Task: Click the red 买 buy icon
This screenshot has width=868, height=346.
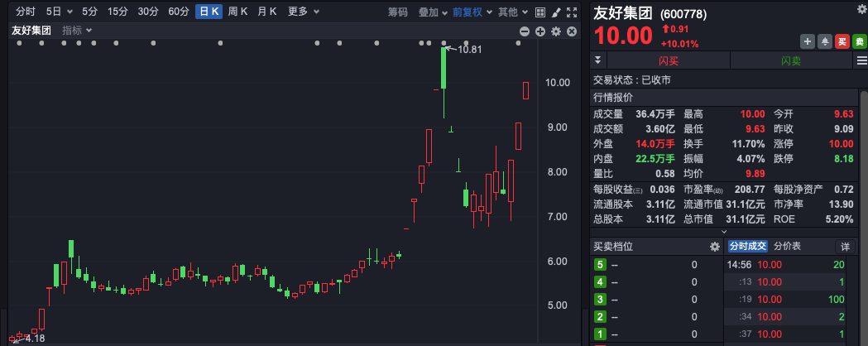Action: click(842, 41)
